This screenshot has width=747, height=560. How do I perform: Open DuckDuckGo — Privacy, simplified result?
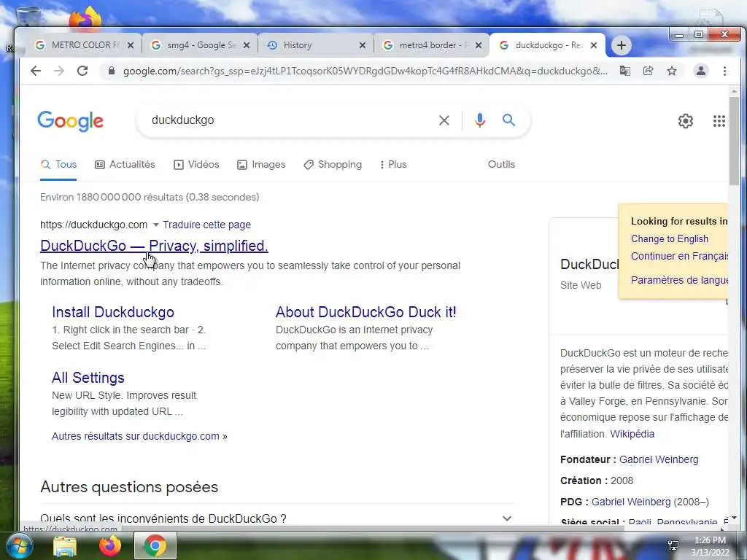[154, 246]
